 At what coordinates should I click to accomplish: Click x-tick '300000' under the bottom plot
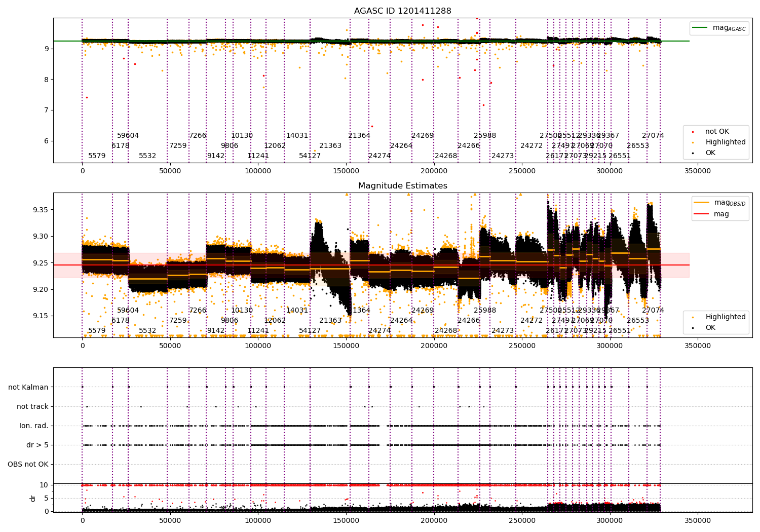point(610,520)
